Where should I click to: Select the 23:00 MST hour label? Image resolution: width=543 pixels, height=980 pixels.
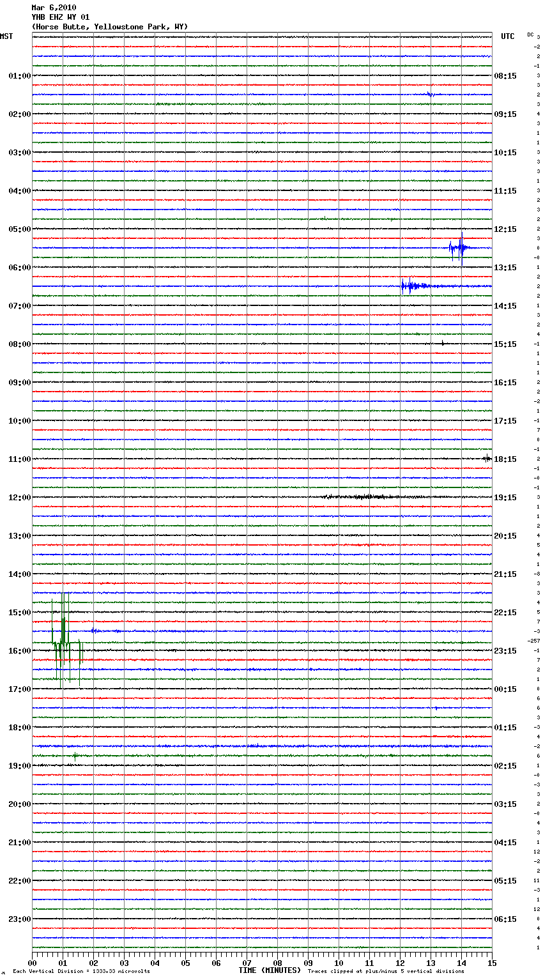point(20,919)
